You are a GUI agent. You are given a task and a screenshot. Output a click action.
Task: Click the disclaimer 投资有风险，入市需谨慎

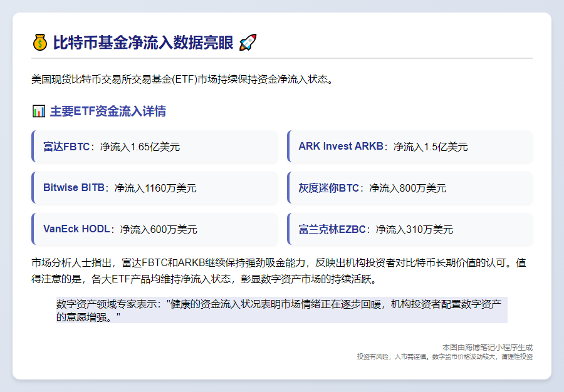tap(444, 357)
